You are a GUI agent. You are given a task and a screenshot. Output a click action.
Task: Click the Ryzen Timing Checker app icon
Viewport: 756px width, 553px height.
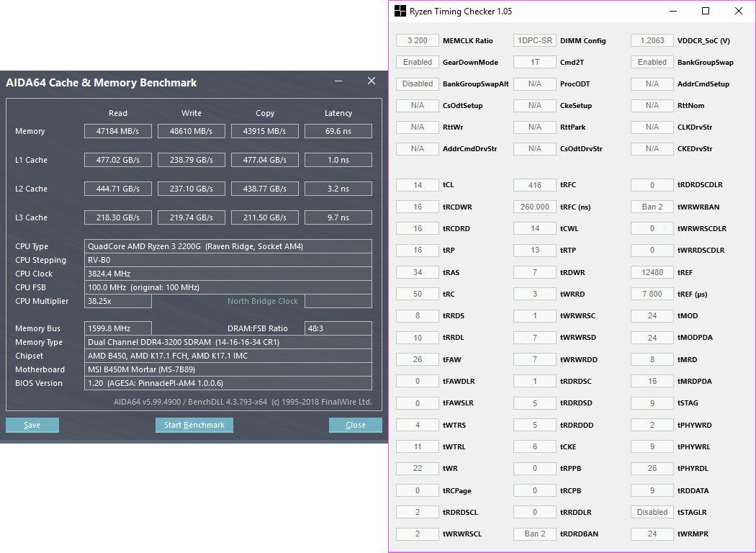click(x=400, y=11)
